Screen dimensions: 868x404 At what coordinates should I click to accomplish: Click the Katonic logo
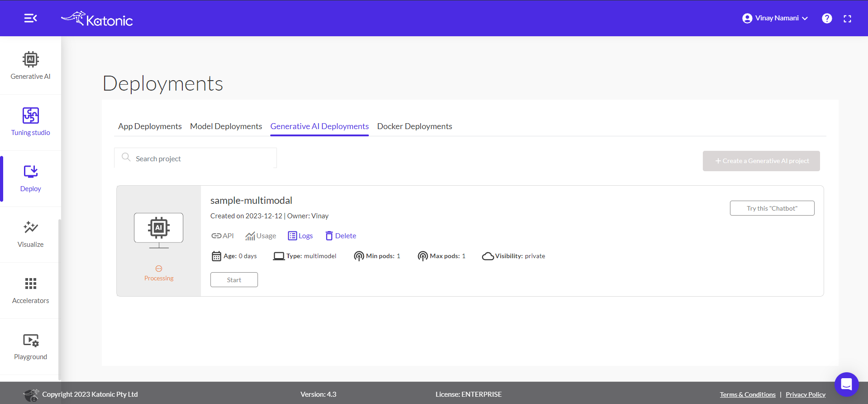point(97,19)
